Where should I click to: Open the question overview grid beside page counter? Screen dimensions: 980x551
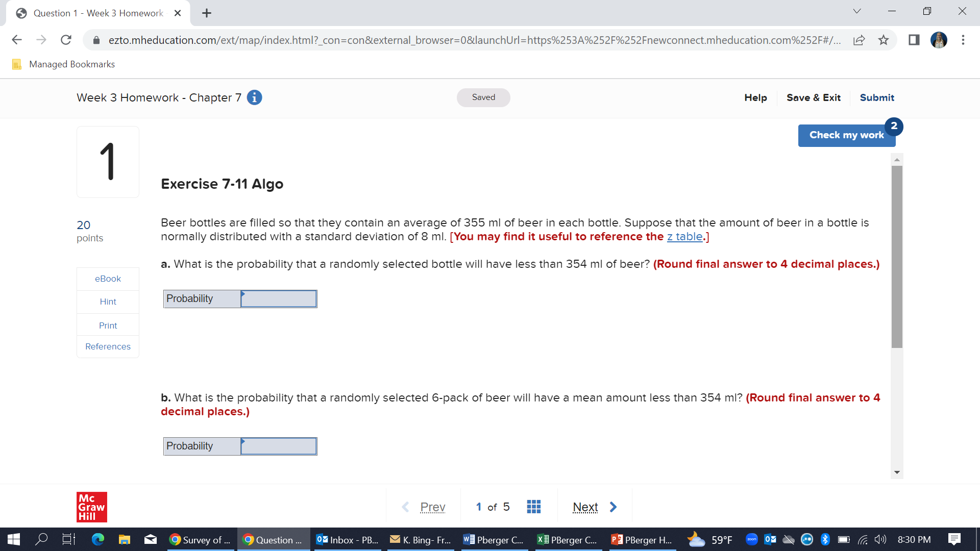(x=533, y=506)
